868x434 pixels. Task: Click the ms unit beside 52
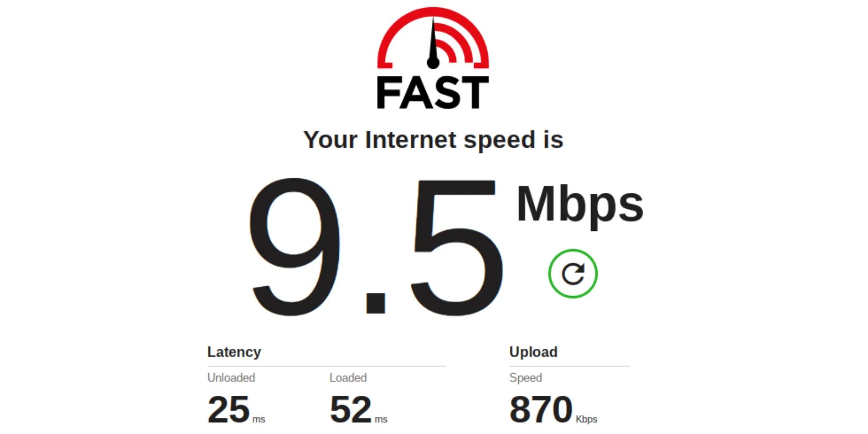pyautogui.click(x=381, y=420)
